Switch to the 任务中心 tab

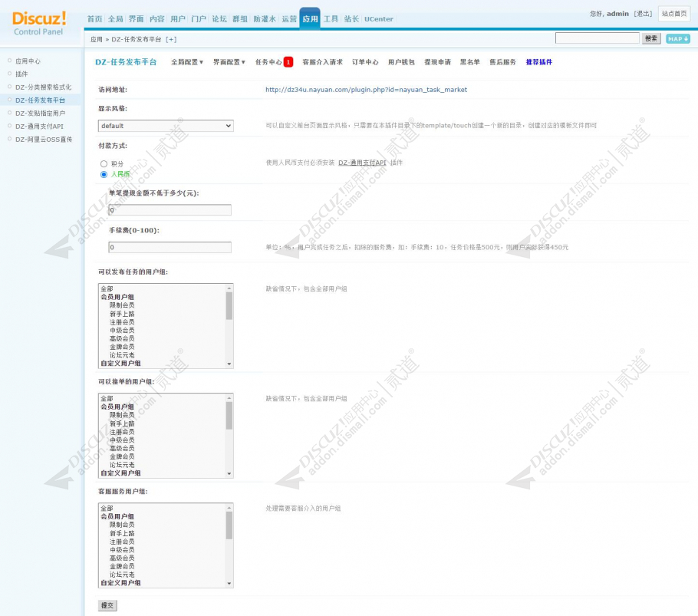coord(268,62)
